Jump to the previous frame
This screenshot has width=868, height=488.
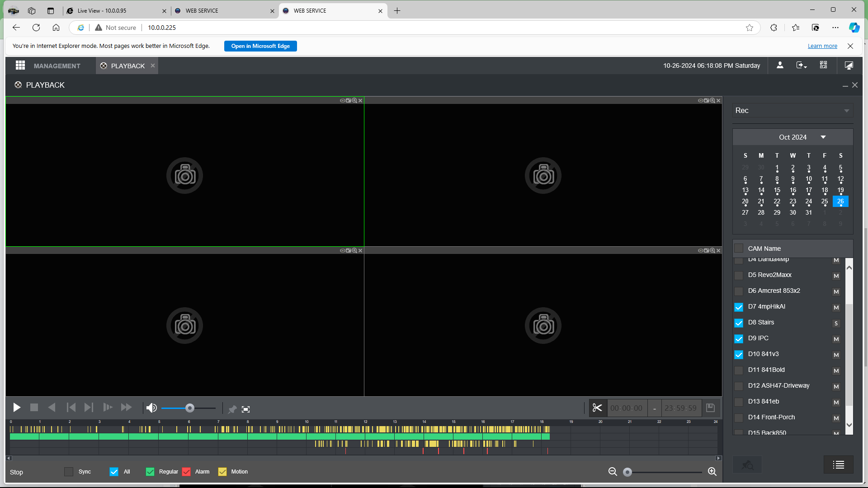71,408
